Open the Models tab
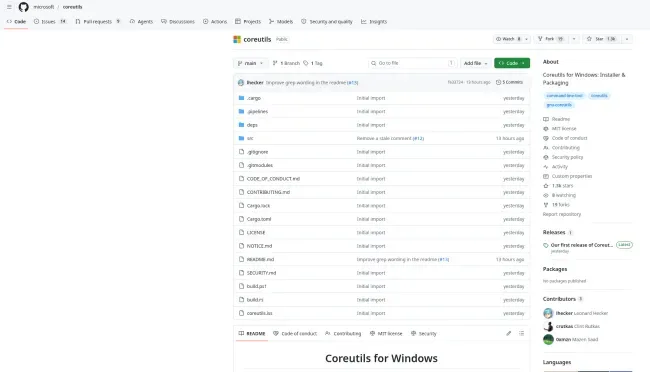 pos(281,22)
